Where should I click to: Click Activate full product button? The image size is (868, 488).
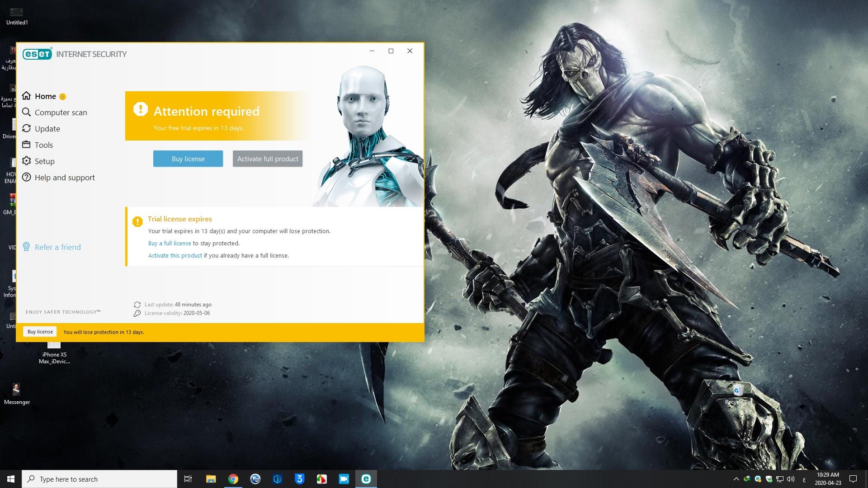pyautogui.click(x=268, y=159)
